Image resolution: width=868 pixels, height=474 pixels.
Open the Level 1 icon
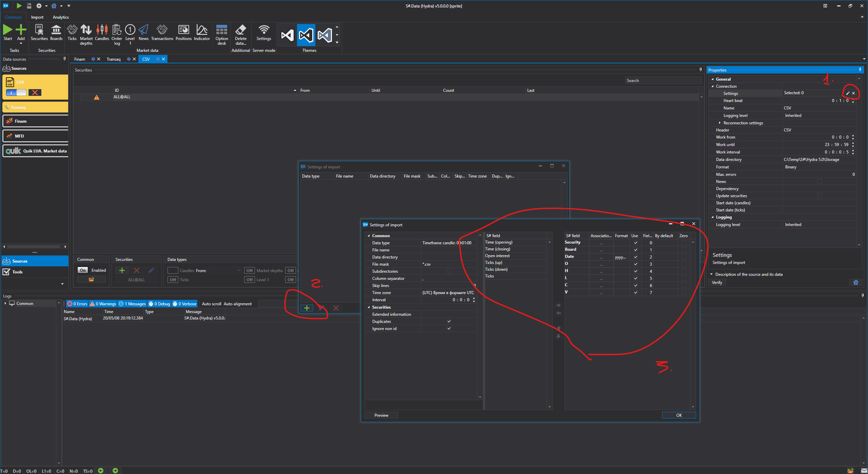coord(130,30)
